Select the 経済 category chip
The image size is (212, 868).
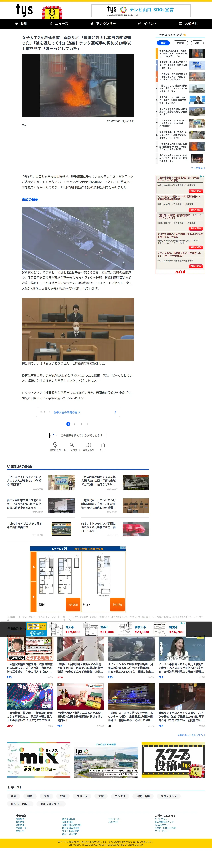click(x=63, y=796)
